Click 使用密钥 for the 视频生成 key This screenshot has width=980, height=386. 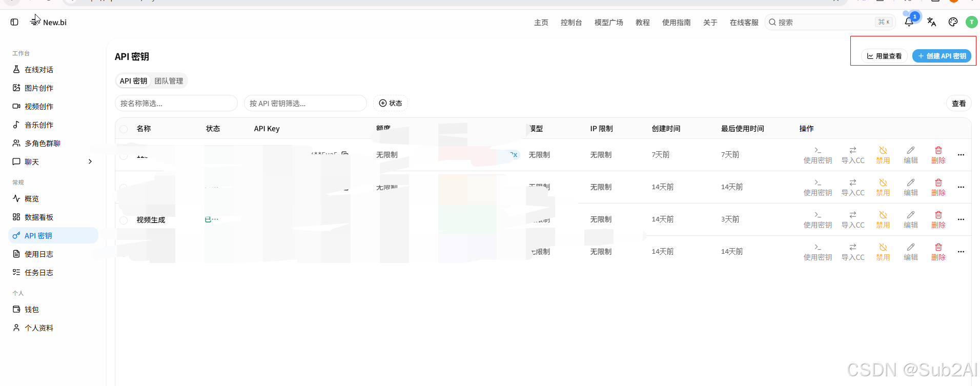click(x=818, y=219)
